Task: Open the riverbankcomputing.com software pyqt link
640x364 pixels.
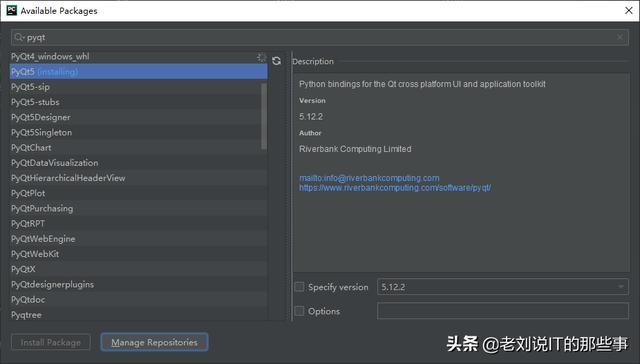Action: [395, 188]
